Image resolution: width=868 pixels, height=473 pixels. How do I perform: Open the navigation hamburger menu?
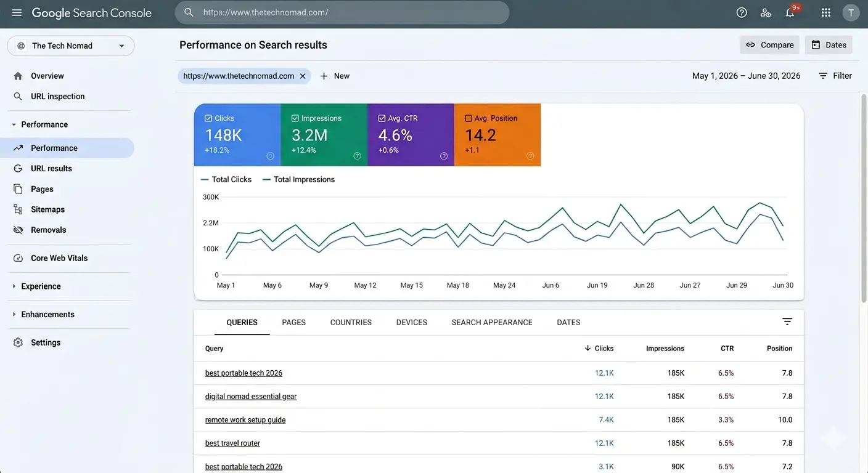pyautogui.click(x=16, y=11)
